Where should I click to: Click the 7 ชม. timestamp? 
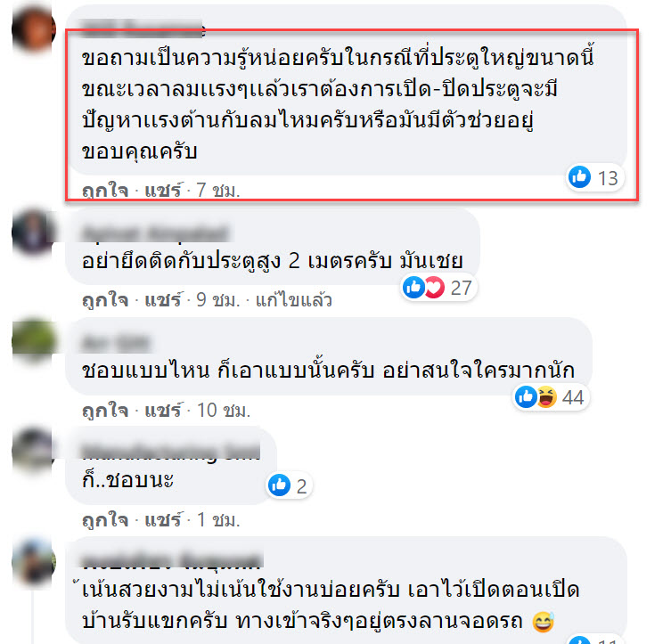tap(218, 190)
